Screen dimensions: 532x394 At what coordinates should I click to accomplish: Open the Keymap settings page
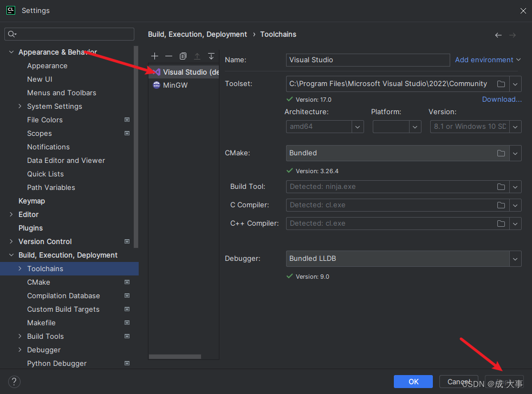point(31,201)
